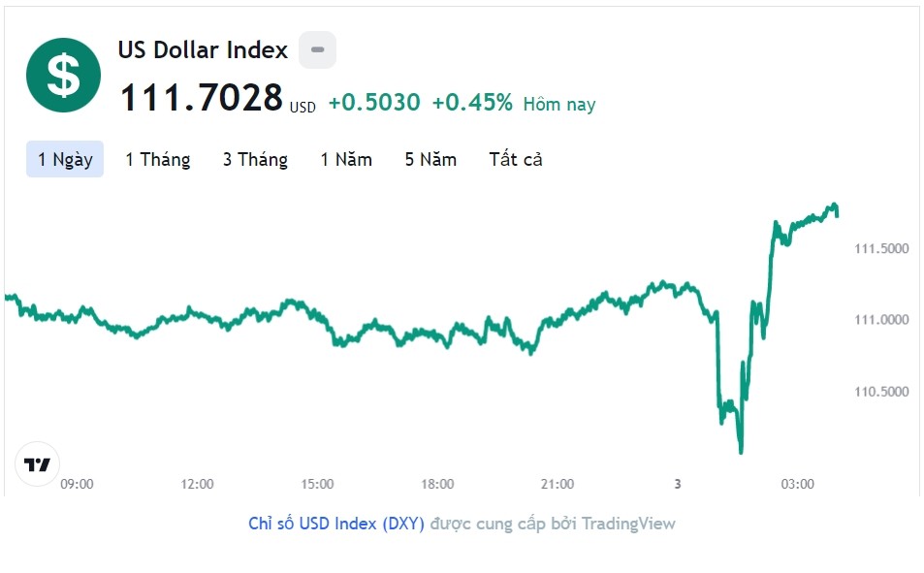Click the 111.7028 price value
924x573 pixels.
(201, 98)
